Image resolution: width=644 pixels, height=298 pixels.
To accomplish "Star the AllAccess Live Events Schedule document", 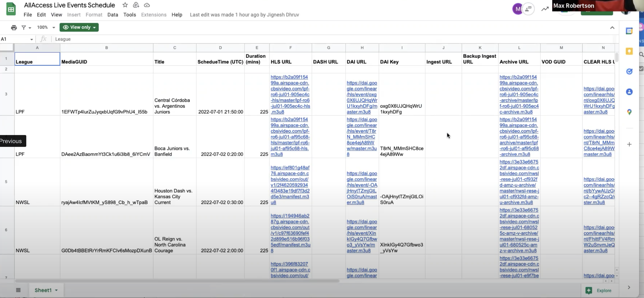I will click(125, 5).
